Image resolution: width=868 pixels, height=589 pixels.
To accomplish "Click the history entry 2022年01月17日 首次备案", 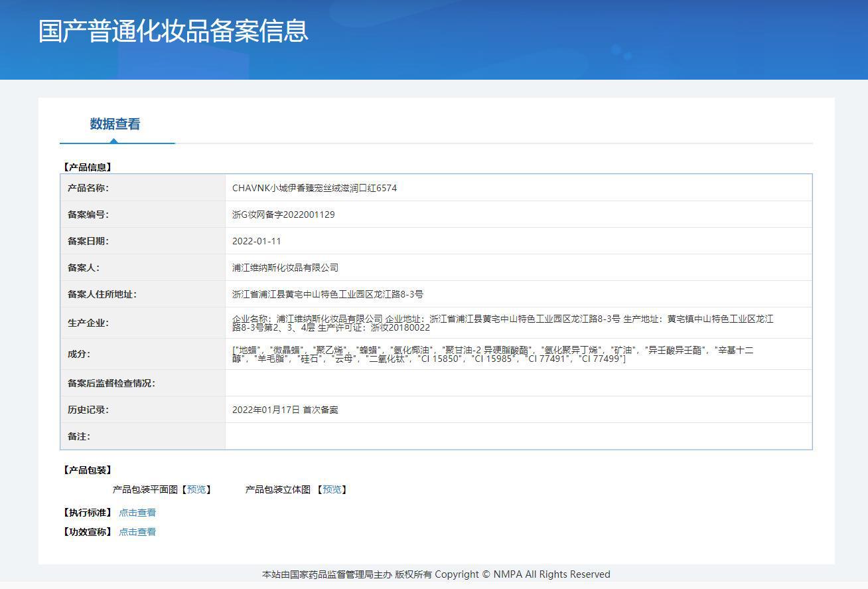I will [x=285, y=410].
